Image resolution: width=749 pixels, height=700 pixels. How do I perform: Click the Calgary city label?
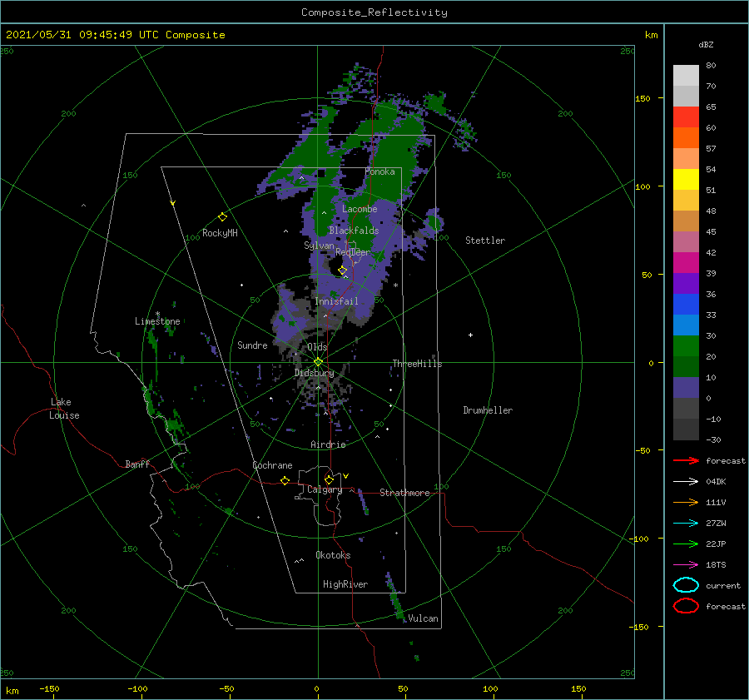click(325, 489)
